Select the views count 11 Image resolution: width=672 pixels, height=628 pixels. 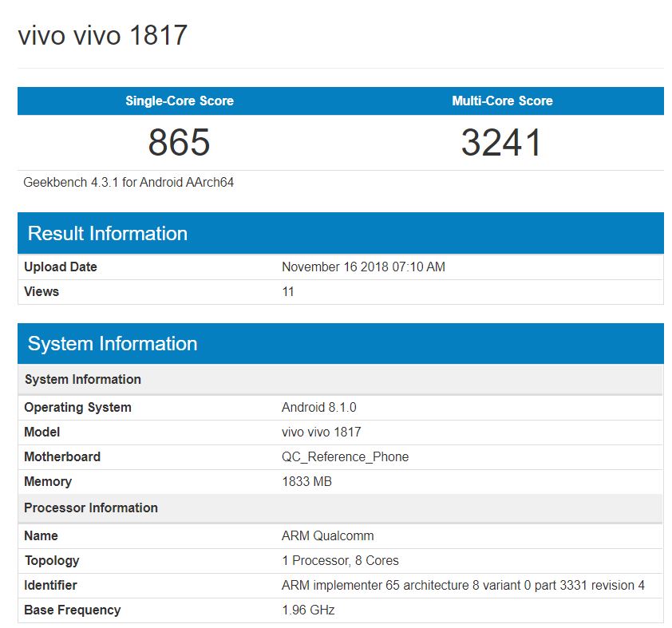pyautogui.click(x=288, y=292)
